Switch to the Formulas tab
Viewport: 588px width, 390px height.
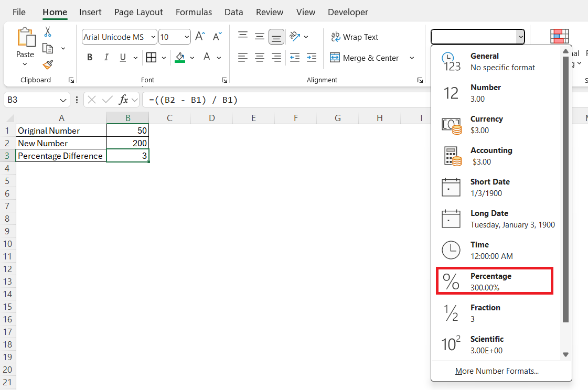194,12
